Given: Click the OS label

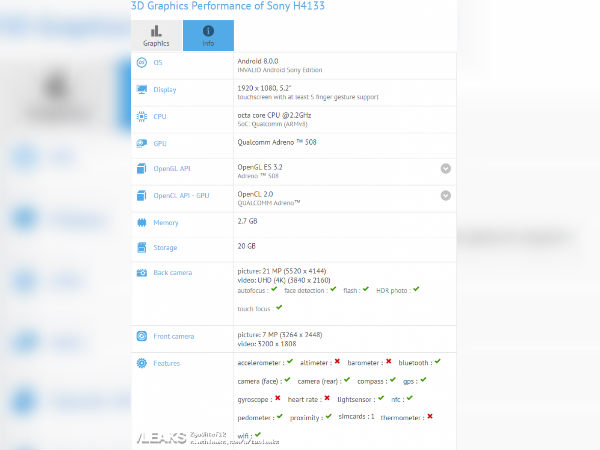Looking at the screenshot, I should click(158, 62).
